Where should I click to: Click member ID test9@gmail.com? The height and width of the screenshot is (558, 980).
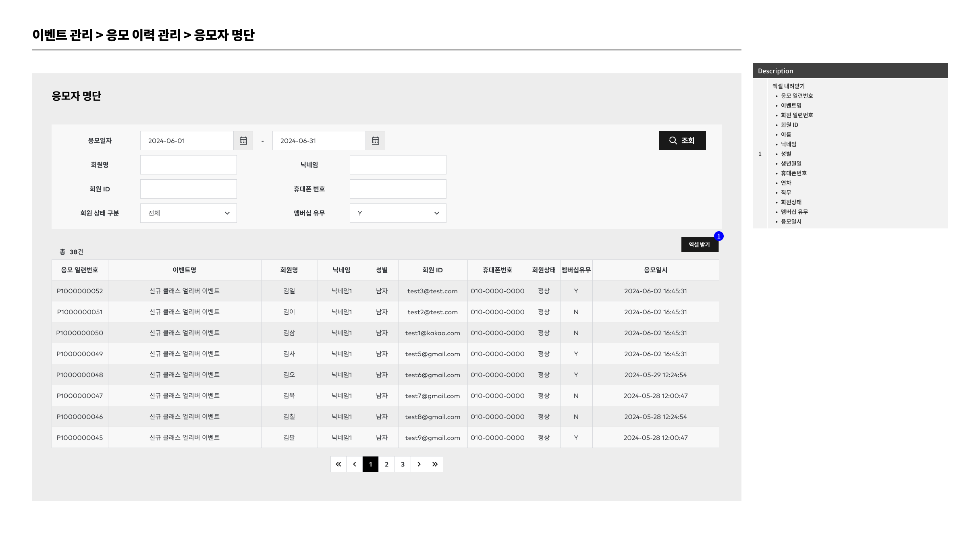[x=432, y=438]
